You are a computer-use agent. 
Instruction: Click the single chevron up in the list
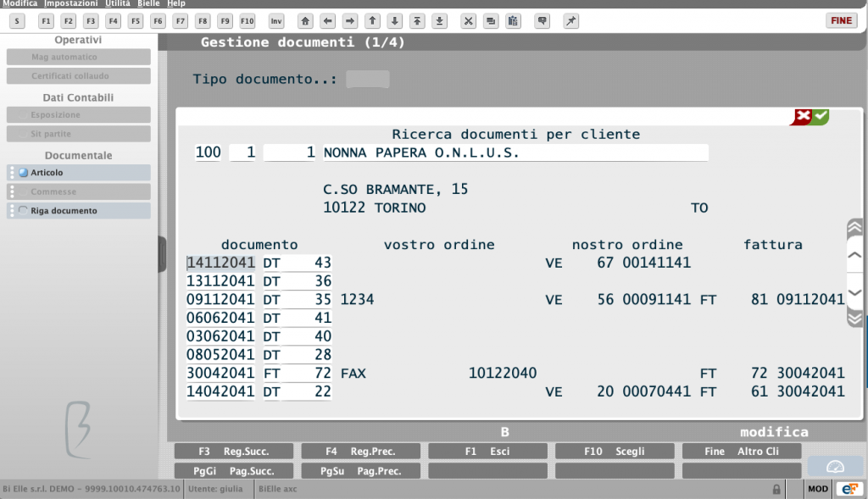point(854,255)
